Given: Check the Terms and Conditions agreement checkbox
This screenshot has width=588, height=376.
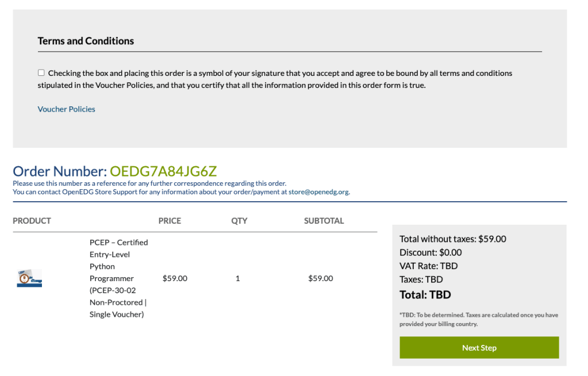Looking at the screenshot, I should click(41, 73).
